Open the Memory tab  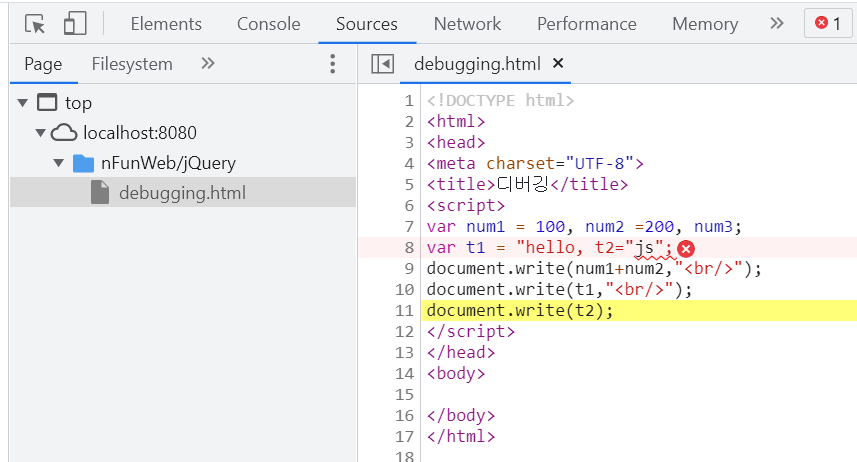click(x=705, y=24)
